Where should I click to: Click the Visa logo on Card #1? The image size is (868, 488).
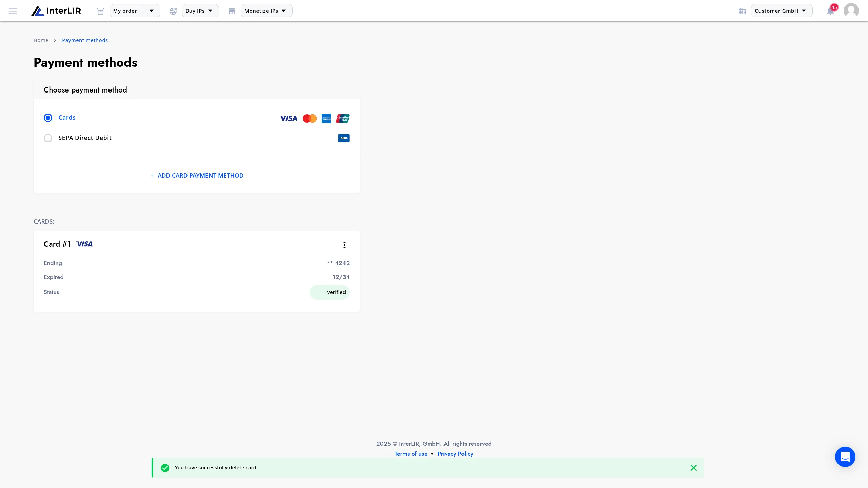pos(84,244)
